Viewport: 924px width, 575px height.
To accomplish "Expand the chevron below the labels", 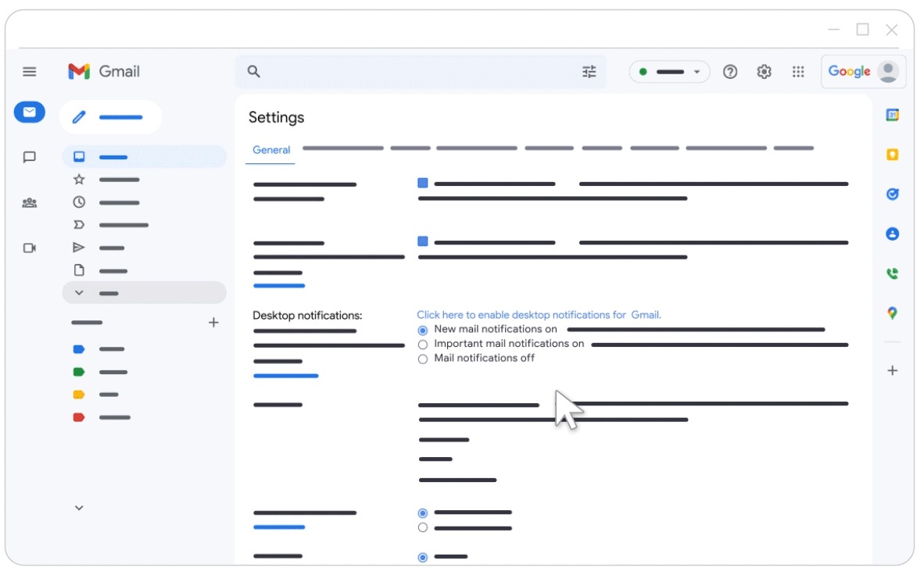I will pos(79,508).
